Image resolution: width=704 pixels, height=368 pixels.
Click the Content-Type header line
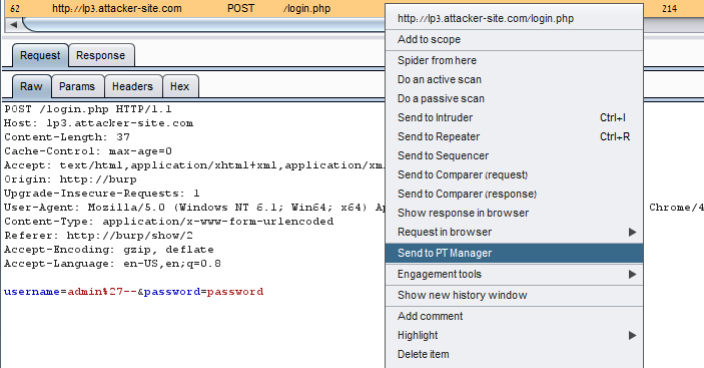point(169,222)
